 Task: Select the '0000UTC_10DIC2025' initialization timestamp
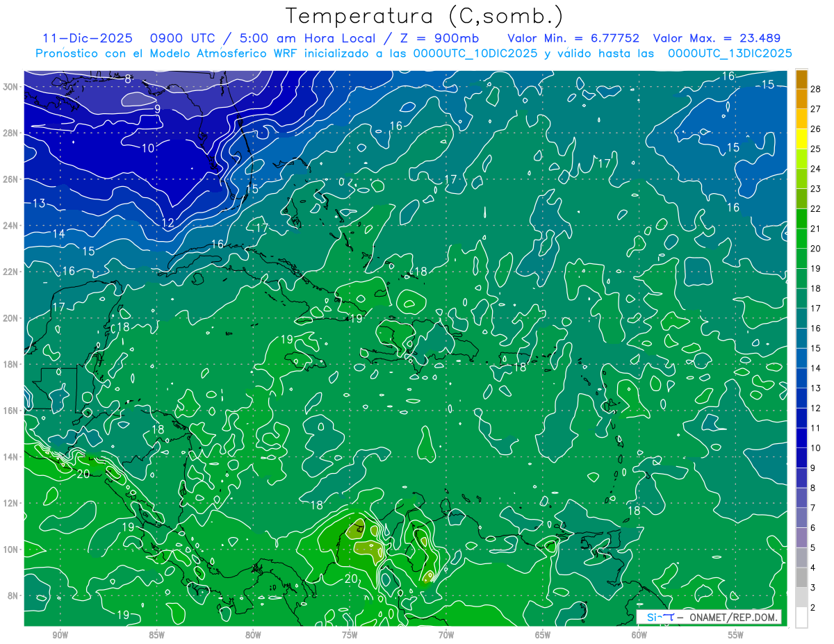475,53
